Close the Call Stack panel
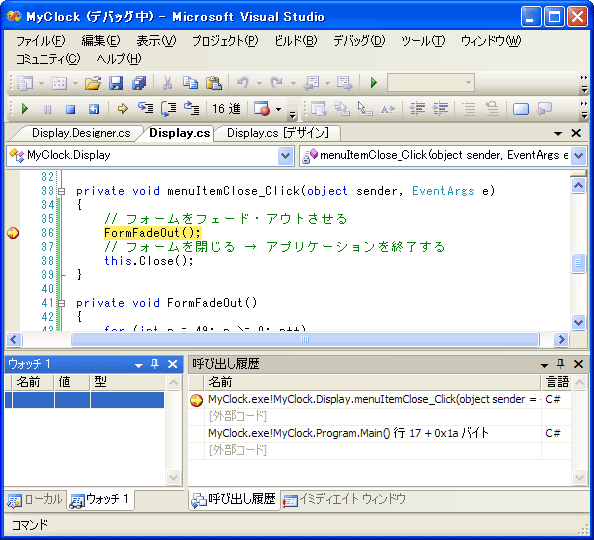Image resolution: width=594 pixels, height=540 pixels. (578, 364)
